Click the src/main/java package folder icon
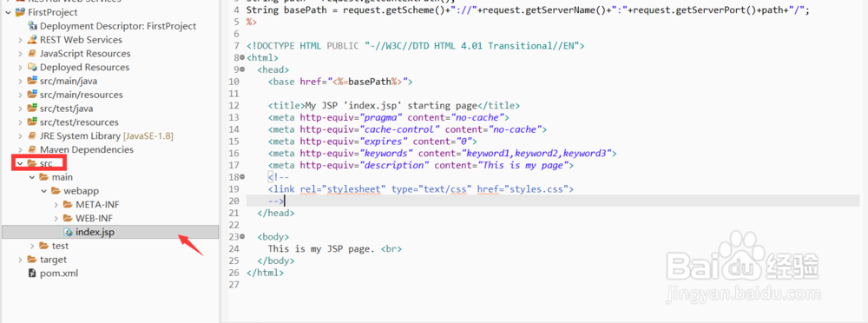This screenshot has width=868, height=323. click(x=32, y=81)
